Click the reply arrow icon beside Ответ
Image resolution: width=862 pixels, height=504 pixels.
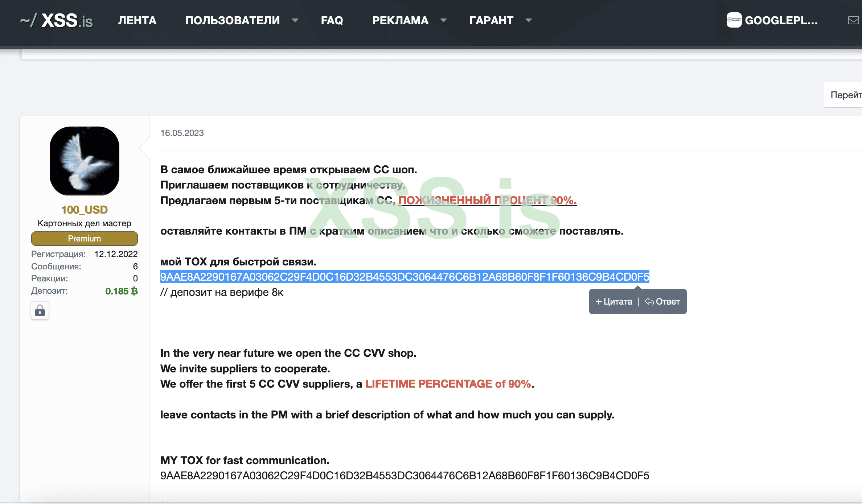point(649,302)
